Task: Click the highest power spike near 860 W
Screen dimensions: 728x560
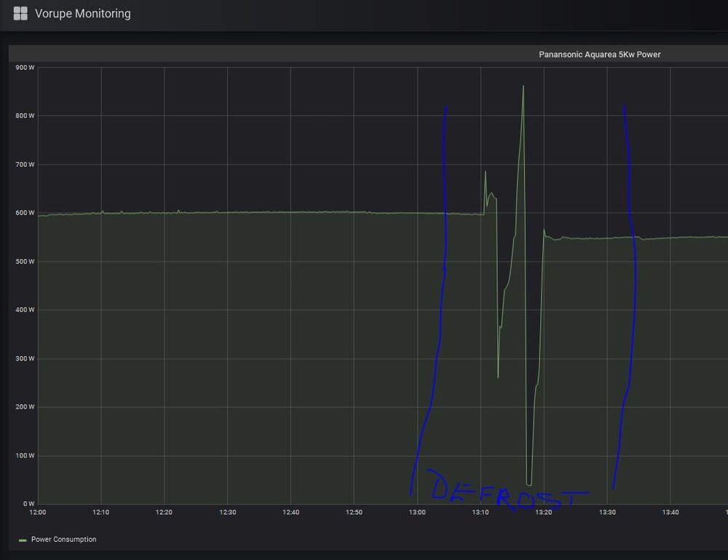Action: pyautogui.click(x=523, y=87)
